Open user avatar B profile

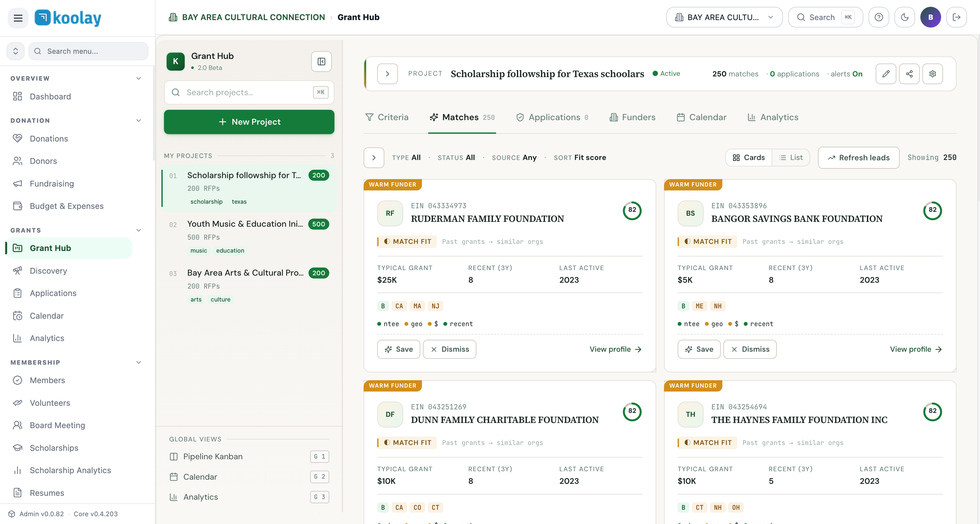[930, 17]
